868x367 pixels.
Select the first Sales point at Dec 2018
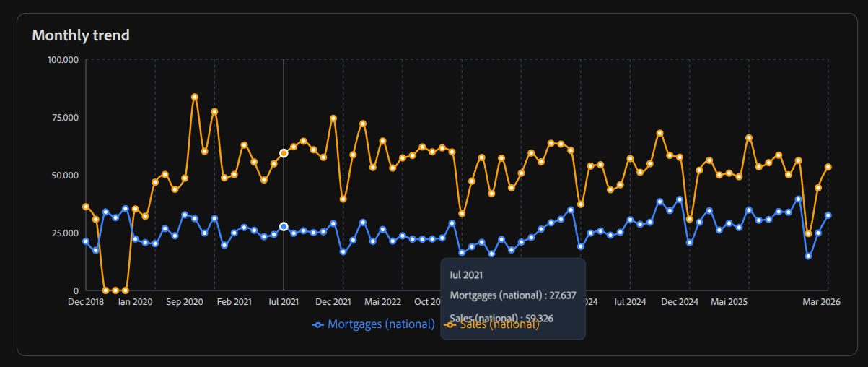(x=86, y=207)
